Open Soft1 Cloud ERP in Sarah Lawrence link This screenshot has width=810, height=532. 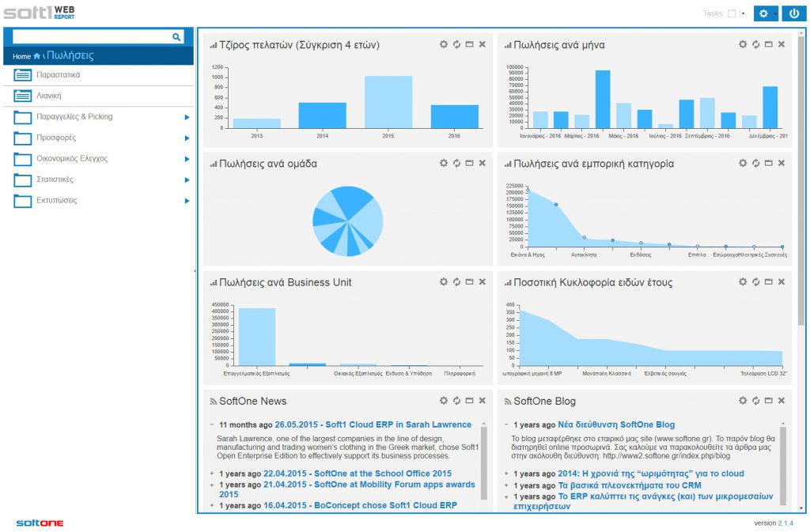(x=373, y=424)
